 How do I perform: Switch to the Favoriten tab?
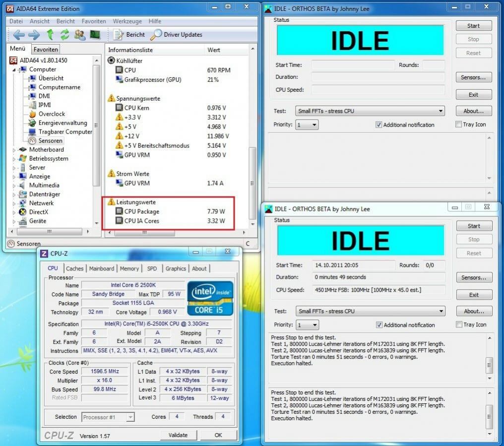coord(46,50)
